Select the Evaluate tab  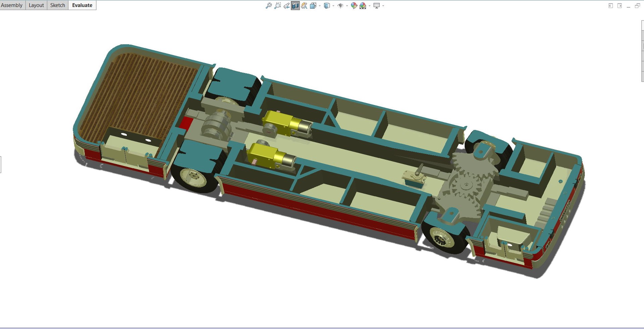click(x=82, y=5)
